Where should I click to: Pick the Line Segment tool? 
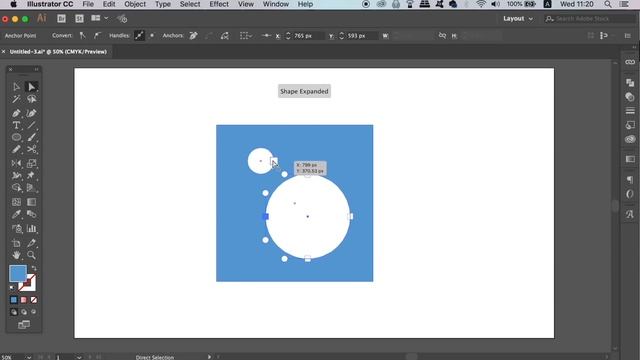pos(31,125)
